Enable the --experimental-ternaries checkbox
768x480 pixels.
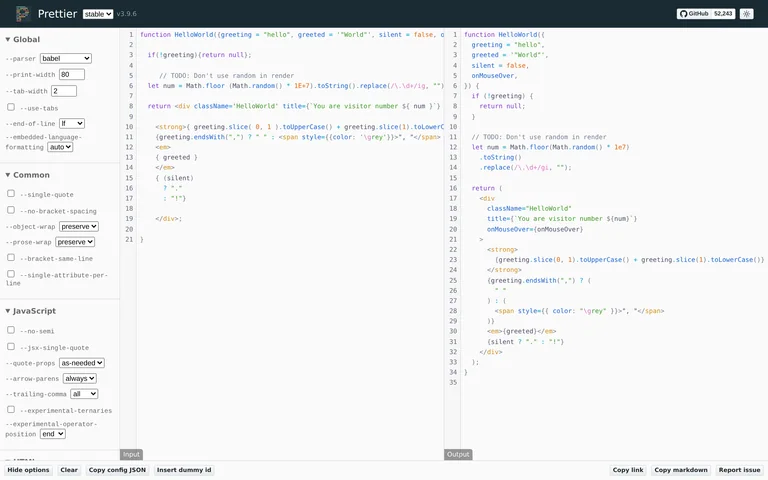coord(11,409)
